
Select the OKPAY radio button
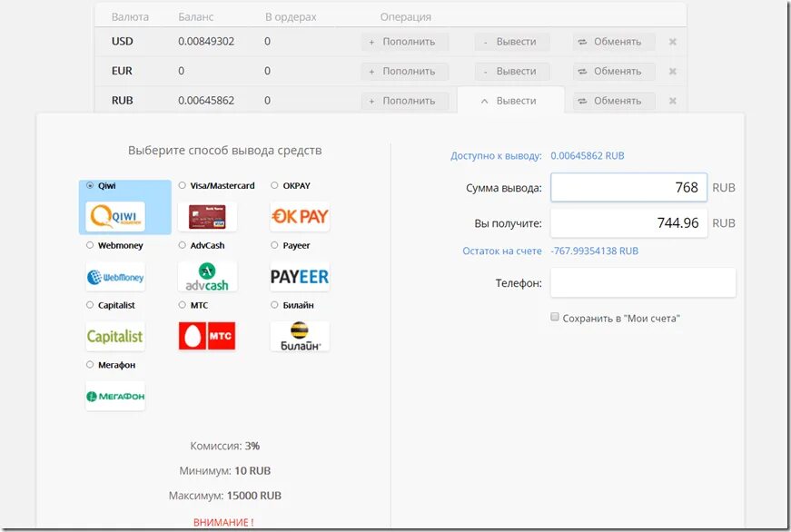(x=274, y=185)
